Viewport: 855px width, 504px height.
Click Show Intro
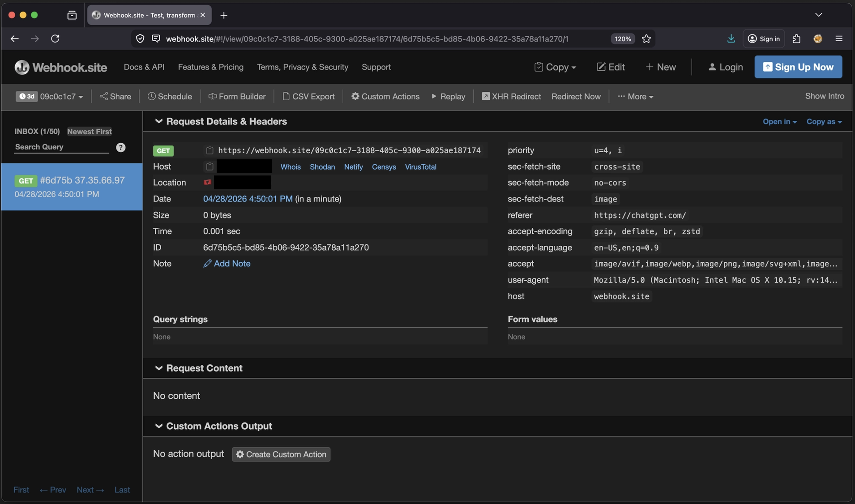(825, 96)
